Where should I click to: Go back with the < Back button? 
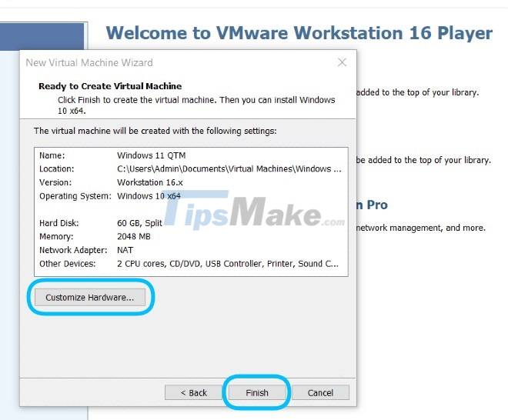pos(193,392)
